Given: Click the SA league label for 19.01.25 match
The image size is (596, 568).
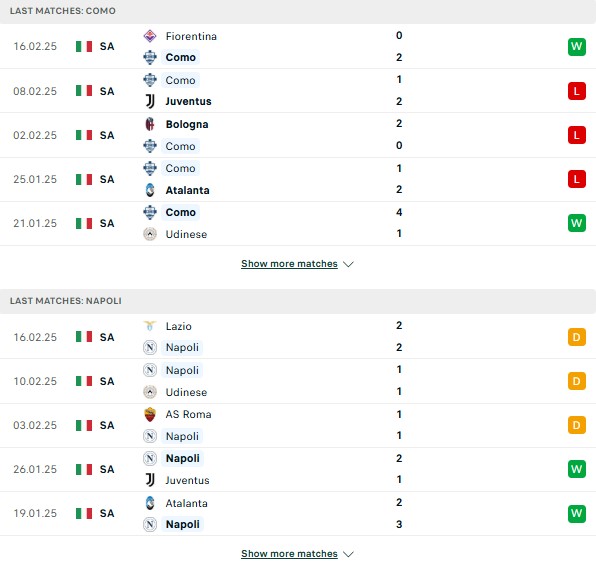Looking at the screenshot, I should tap(107, 513).
